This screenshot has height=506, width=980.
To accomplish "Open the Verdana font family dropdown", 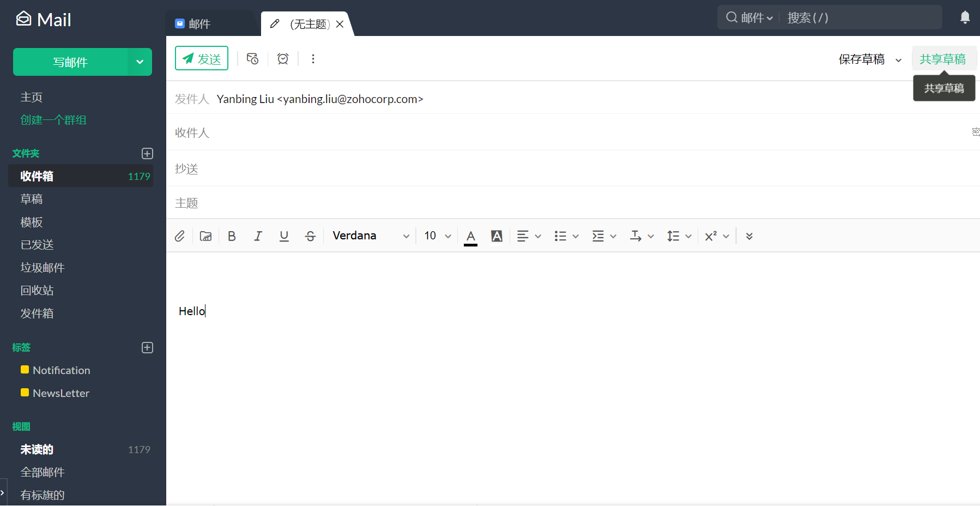I will tap(371, 235).
